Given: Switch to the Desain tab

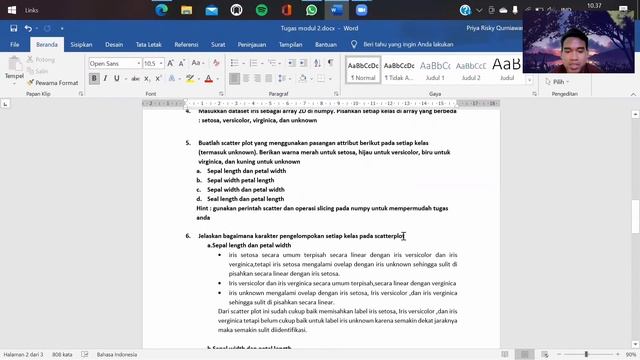Looking at the screenshot, I should coord(114,44).
